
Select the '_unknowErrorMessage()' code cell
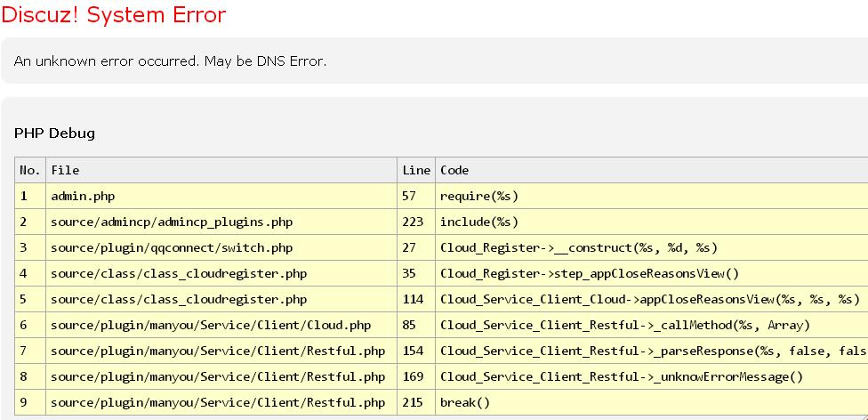652,376
